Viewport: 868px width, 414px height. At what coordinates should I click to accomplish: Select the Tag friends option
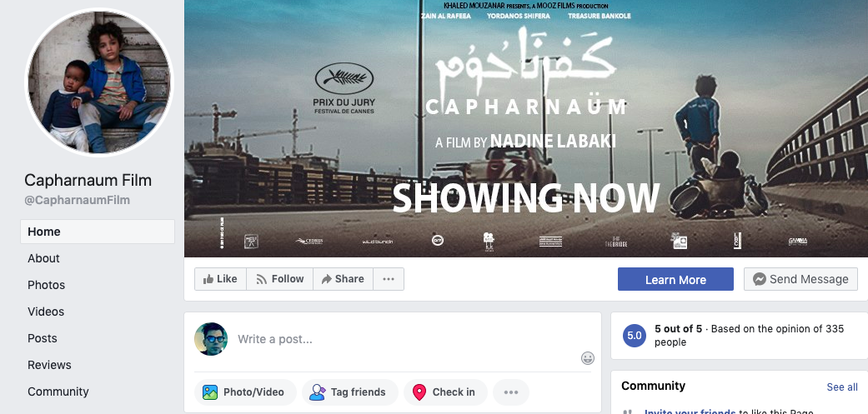[349, 392]
